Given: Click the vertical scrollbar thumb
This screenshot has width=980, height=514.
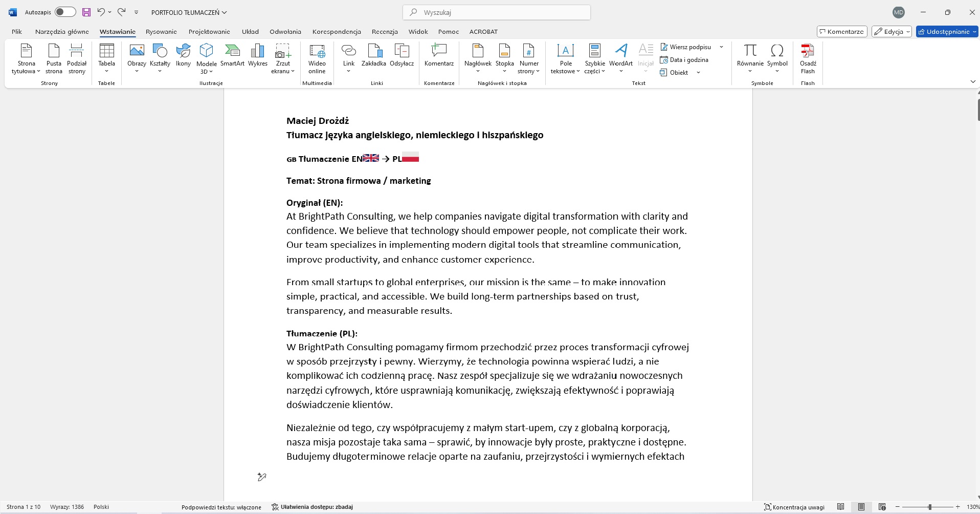Looking at the screenshot, I should point(978,110).
